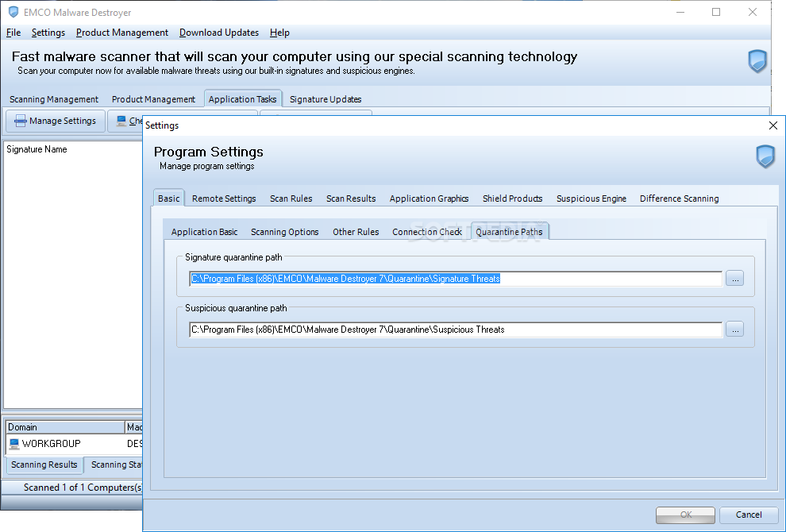
Task: Click the Suspicious quarantine path field
Action: pos(456,330)
